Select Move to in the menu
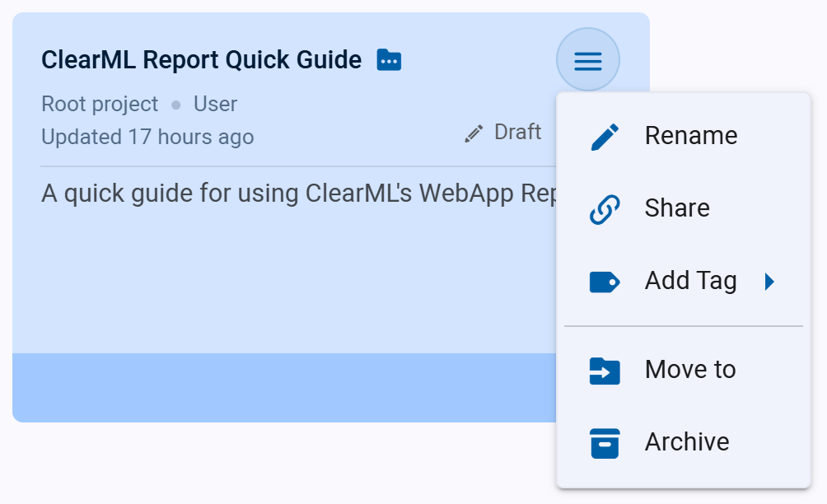The image size is (827, 504). [x=689, y=369]
